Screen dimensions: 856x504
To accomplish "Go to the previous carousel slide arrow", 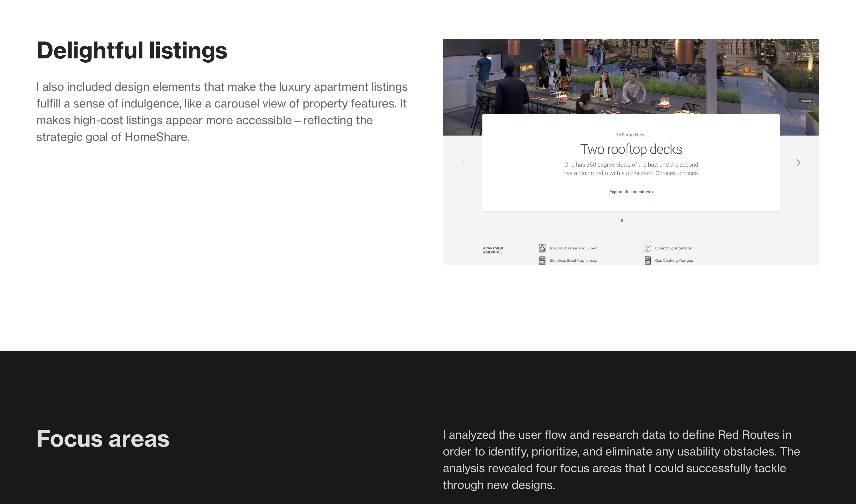I will point(463,163).
